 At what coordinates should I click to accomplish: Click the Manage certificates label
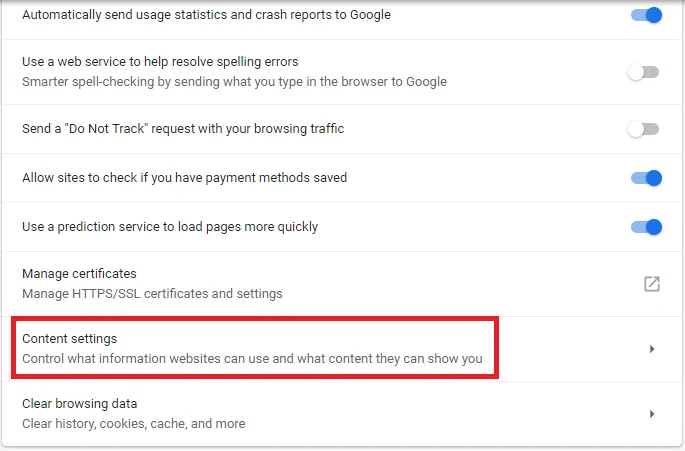click(79, 274)
